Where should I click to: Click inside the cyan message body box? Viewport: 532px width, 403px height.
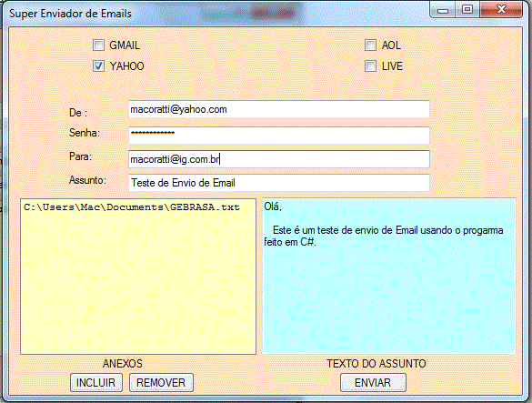point(389,296)
